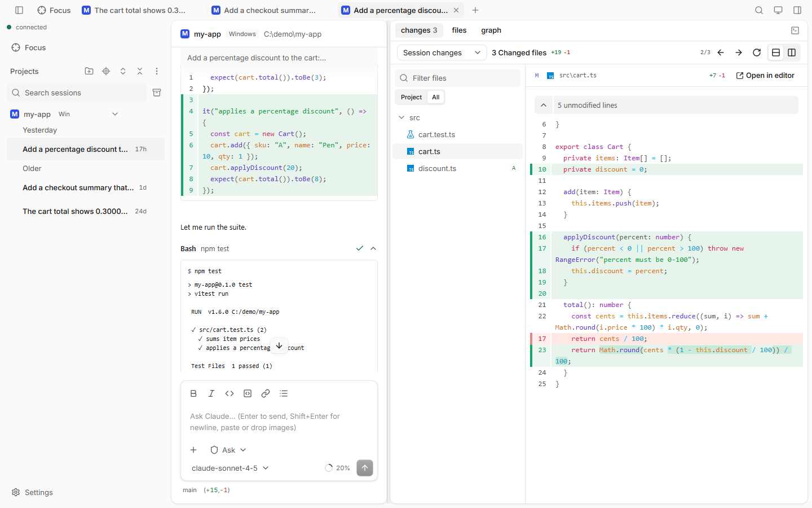Click Open in editor

tap(765, 75)
